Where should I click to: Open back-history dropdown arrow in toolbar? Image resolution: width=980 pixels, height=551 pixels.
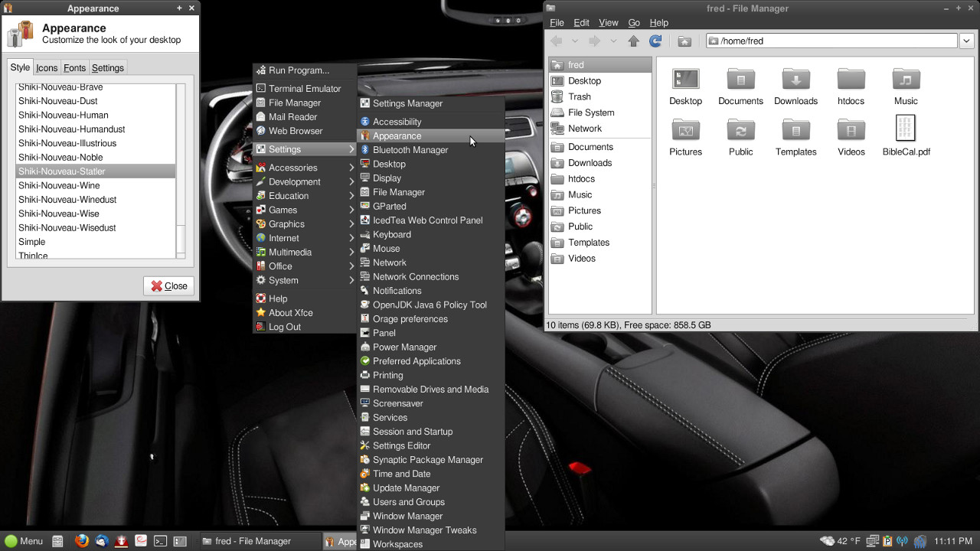(x=574, y=41)
